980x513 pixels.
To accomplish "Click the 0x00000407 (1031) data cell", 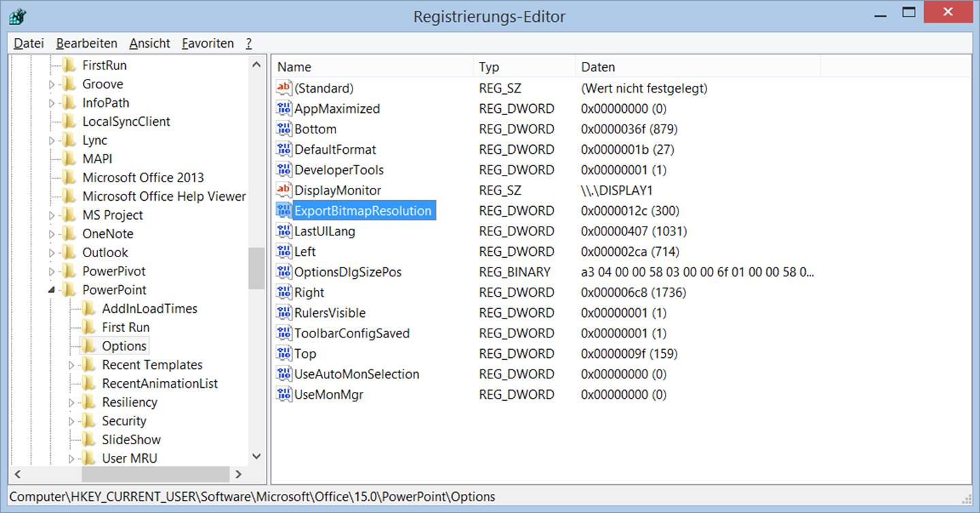I will [x=634, y=231].
